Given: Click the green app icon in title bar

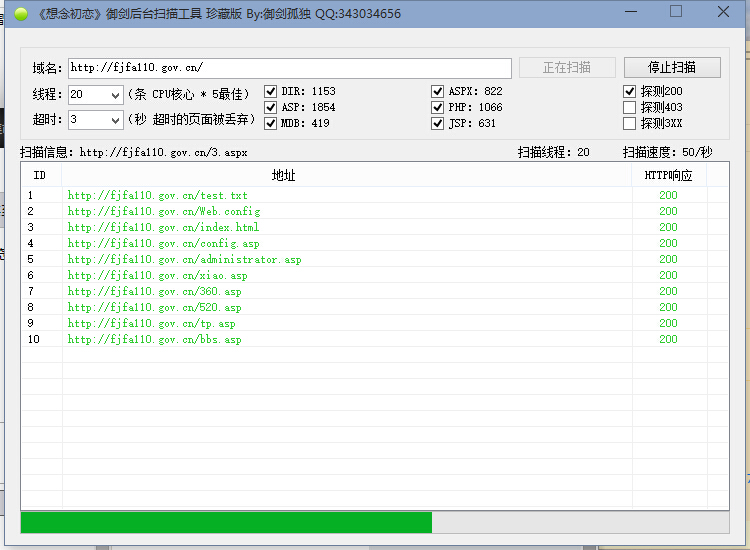Looking at the screenshot, I should [x=21, y=14].
